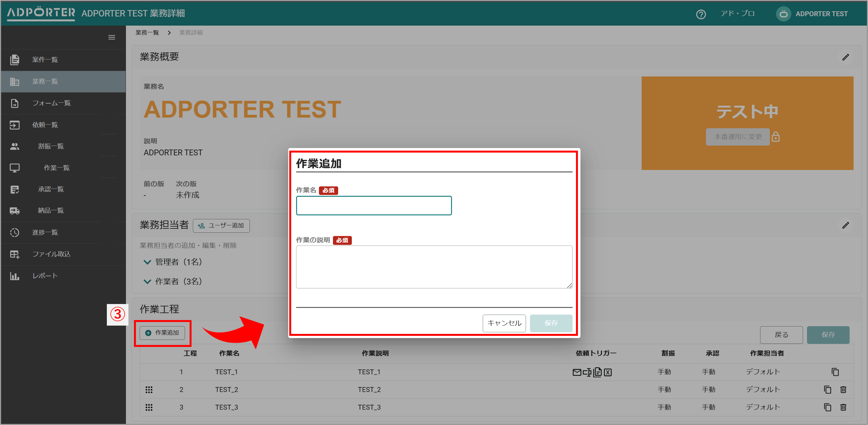Viewport: 868px width, 425px height.
Task: Click the 作業の説明 text area
Action: [x=434, y=267]
